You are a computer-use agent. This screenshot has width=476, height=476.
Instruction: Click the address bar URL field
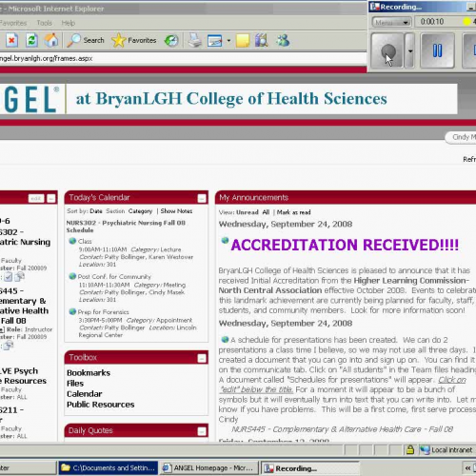183,58
